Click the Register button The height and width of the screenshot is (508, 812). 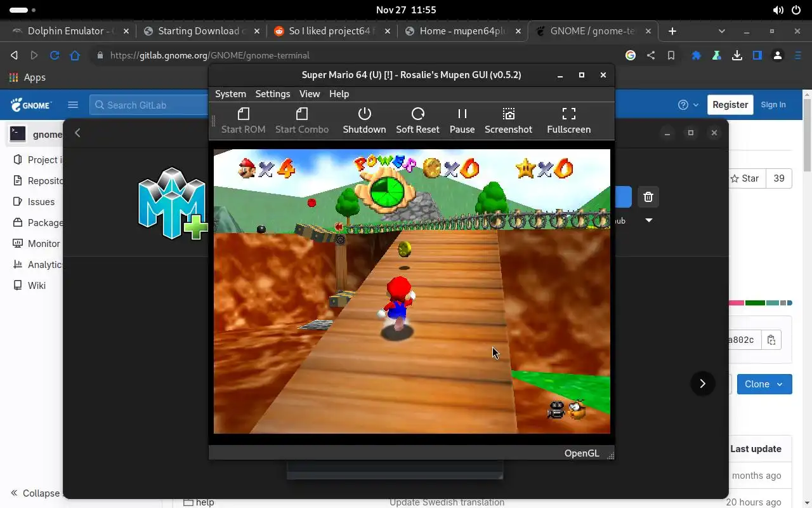[730, 105]
